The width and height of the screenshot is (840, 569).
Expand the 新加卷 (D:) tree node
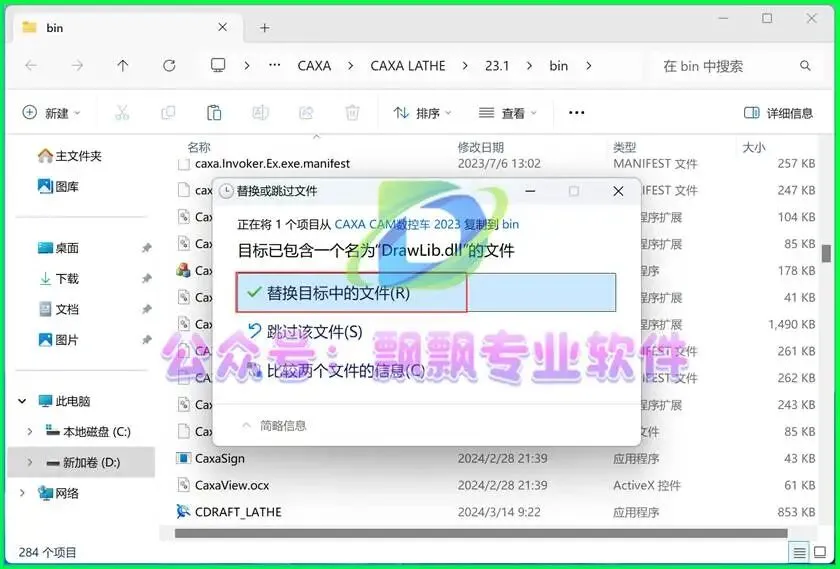click(x=29, y=462)
